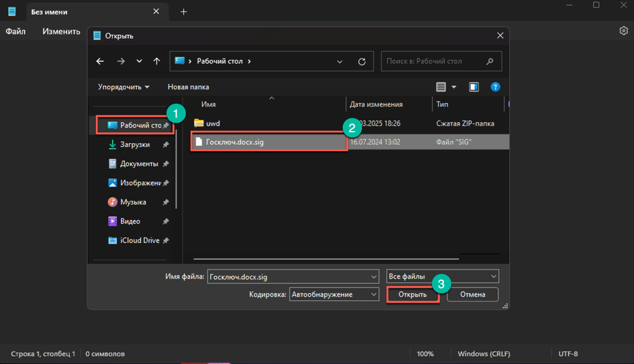634x364 pixels.
Task: Open the Упорядочить menu
Action: click(124, 87)
